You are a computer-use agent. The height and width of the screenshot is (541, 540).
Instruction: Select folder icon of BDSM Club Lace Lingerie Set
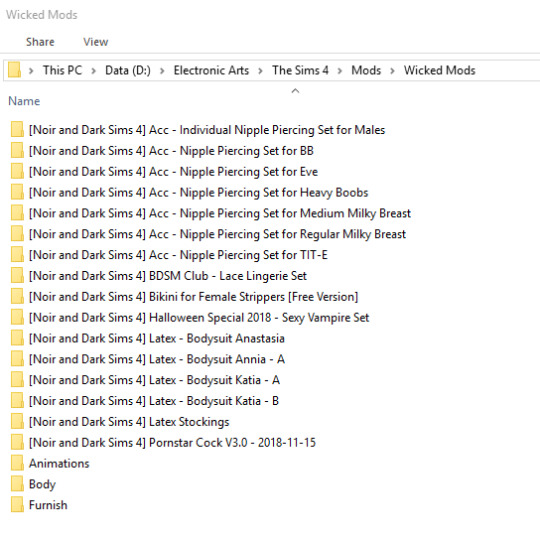click(x=17, y=276)
